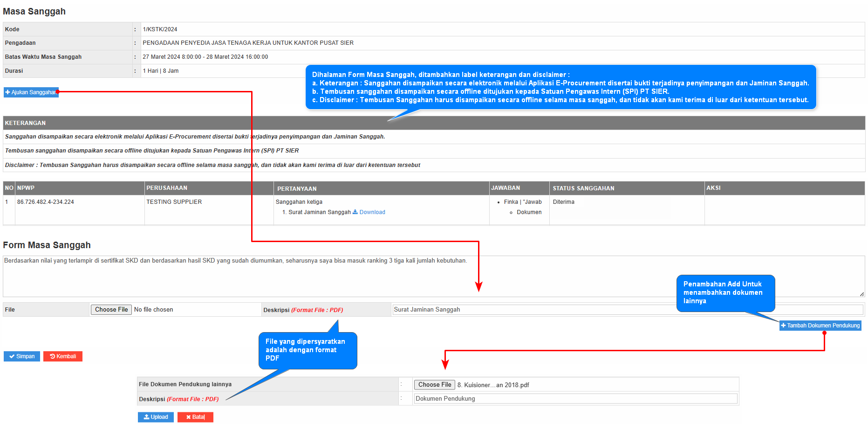Click Tambah Dokumen Pendukung button
868x424 pixels.
(820, 326)
